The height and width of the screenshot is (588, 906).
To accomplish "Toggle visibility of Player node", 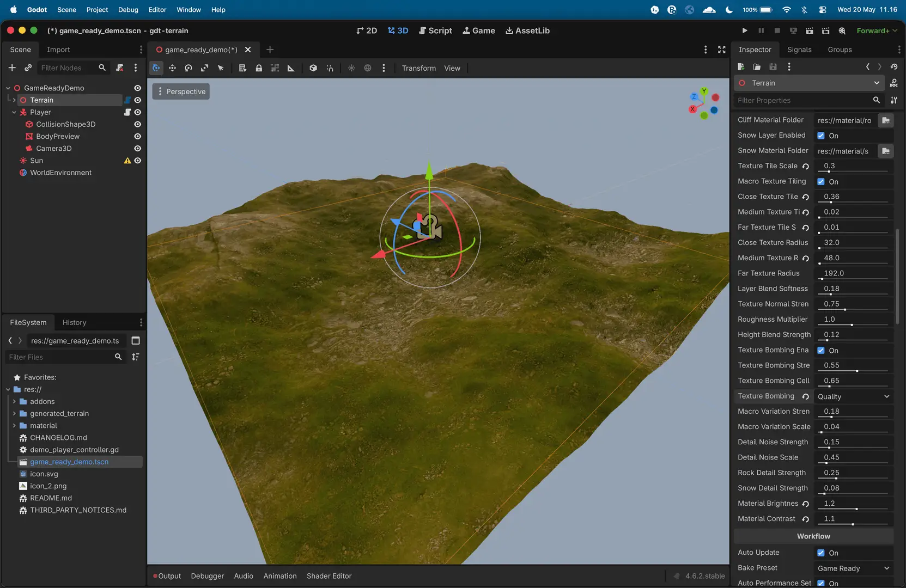I will tap(138, 112).
